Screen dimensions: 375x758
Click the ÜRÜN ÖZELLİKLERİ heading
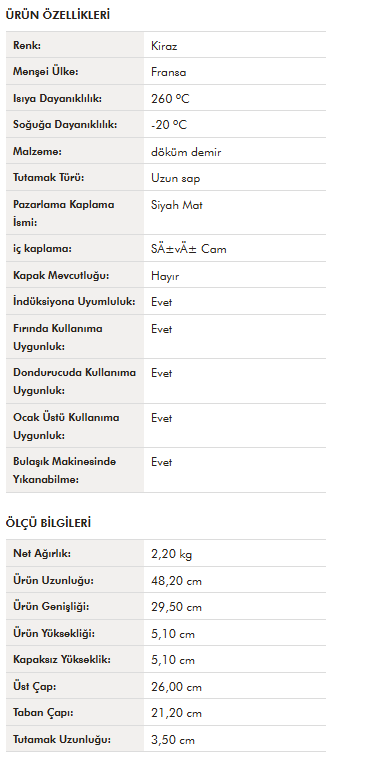[58, 15]
